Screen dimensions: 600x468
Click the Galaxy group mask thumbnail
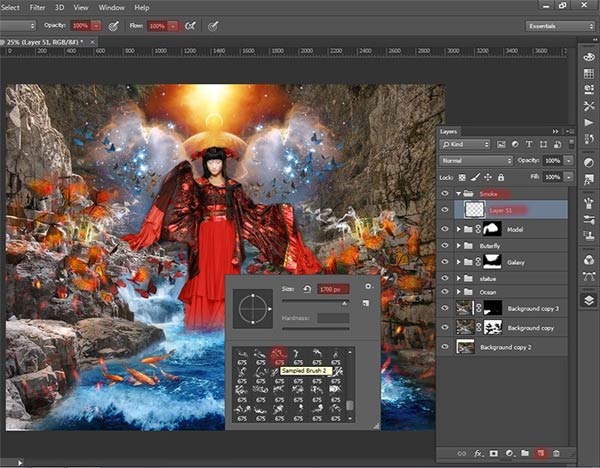492,262
